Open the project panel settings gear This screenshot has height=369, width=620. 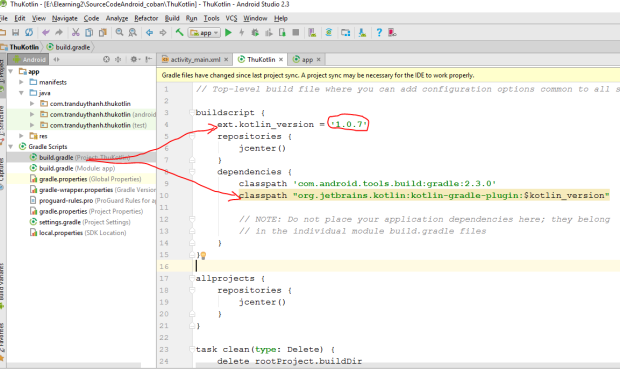pos(135,59)
